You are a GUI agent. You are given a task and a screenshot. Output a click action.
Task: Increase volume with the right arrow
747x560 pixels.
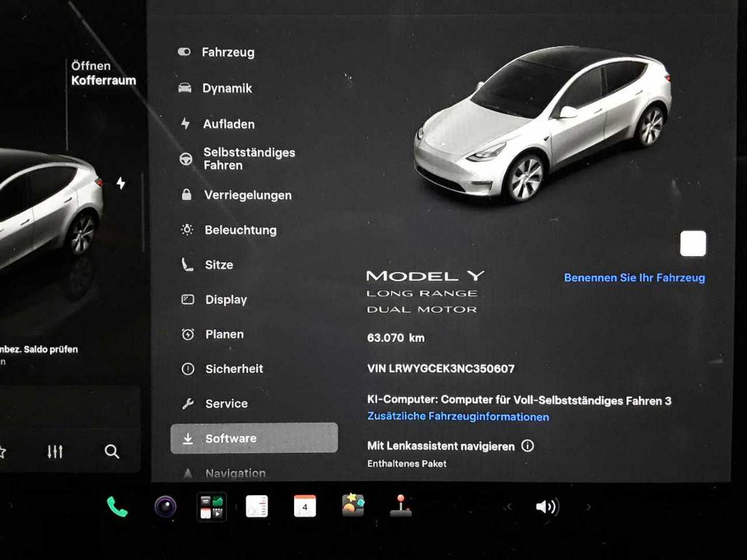click(589, 507)
